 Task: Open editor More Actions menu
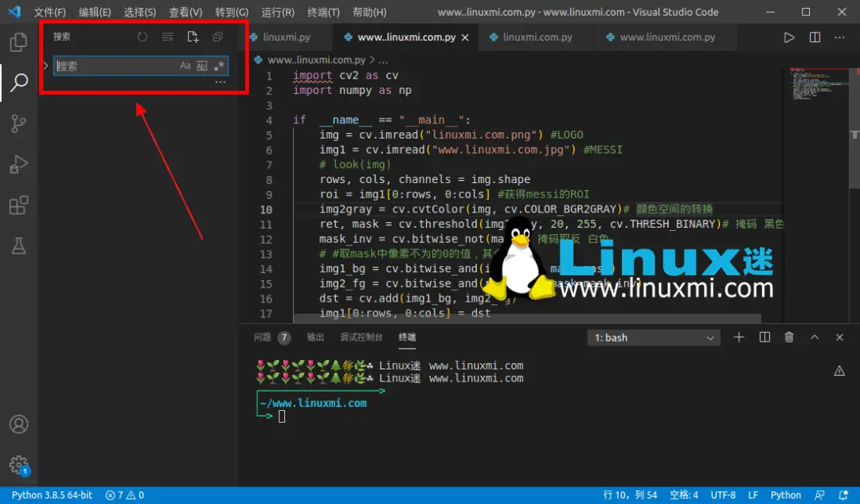pos(840,37)
